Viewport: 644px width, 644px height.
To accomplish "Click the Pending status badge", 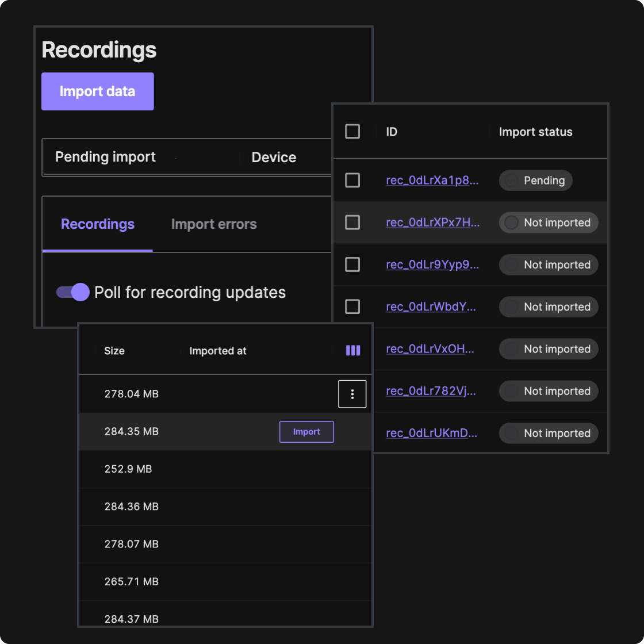I will point(535,181).
